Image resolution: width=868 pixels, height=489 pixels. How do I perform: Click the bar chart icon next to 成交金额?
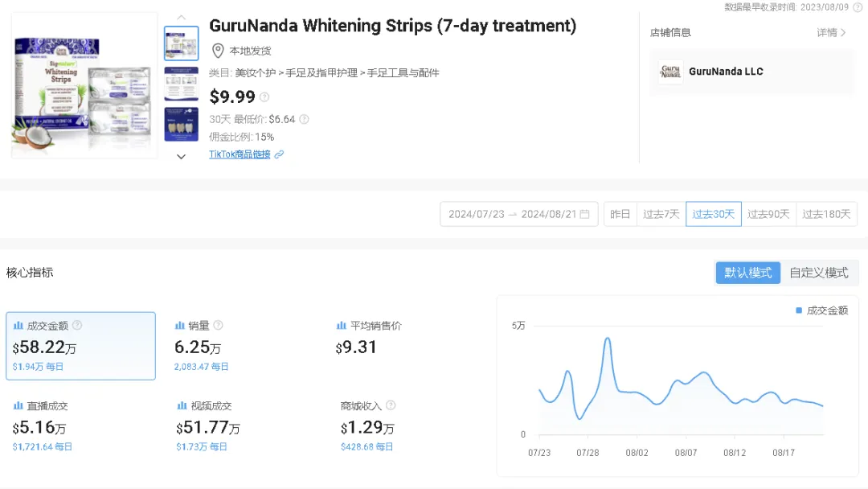pos(18,326)
